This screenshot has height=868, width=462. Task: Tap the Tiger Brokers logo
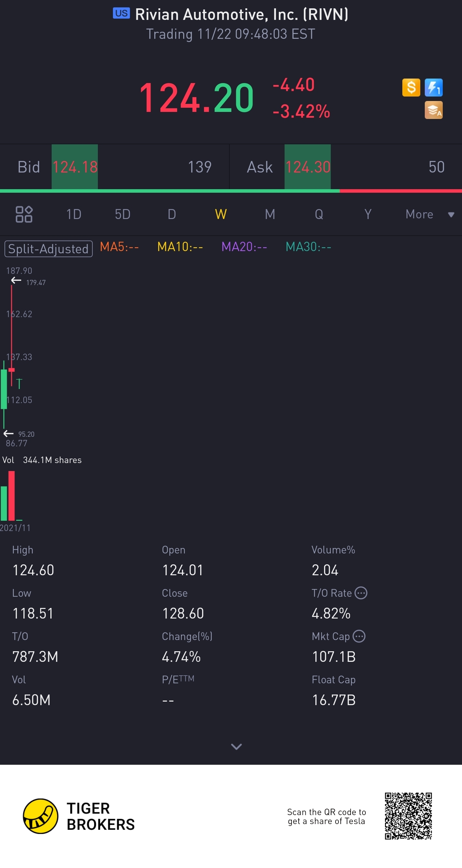(79, 816)
